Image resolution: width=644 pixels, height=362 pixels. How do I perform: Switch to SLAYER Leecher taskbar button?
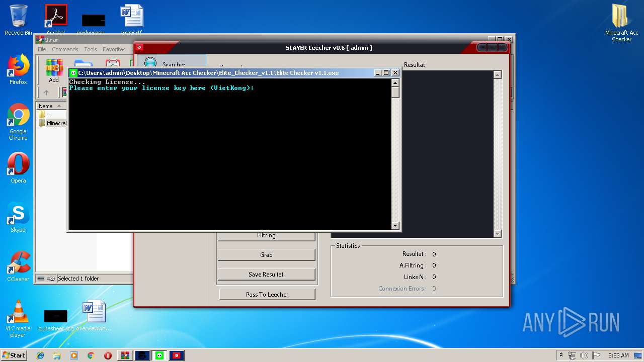click(177, 355)
